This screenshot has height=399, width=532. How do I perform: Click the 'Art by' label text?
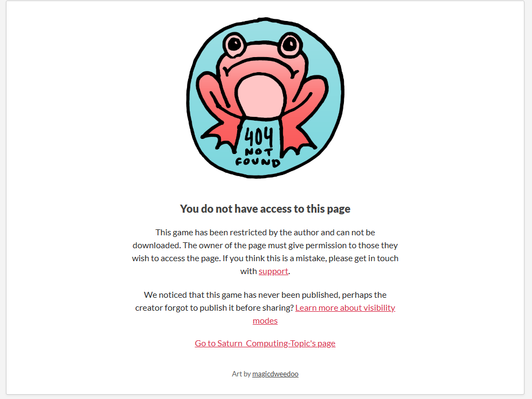click(241, 374)
